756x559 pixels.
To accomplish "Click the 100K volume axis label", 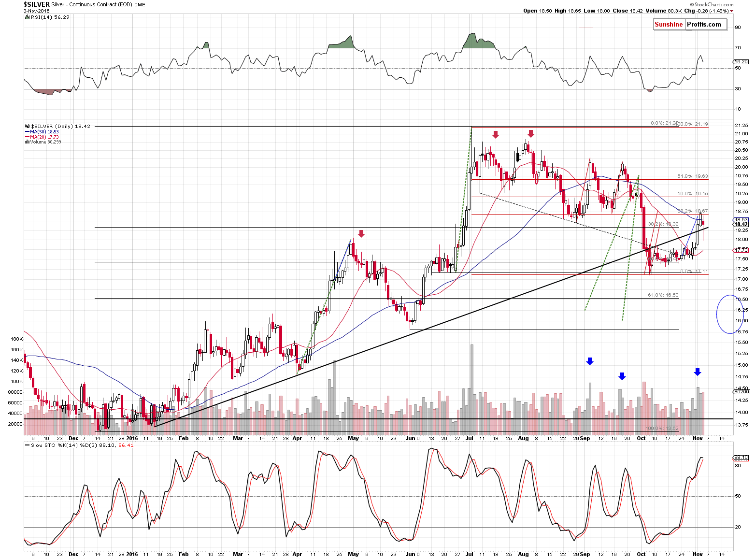I will 16,382.
